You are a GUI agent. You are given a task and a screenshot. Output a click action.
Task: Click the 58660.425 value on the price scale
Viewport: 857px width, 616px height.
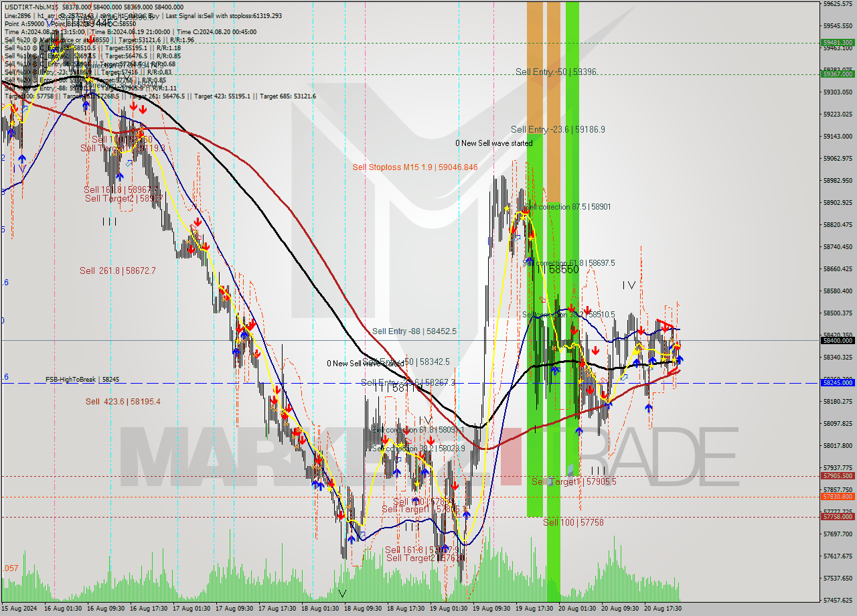pos(838,269)
